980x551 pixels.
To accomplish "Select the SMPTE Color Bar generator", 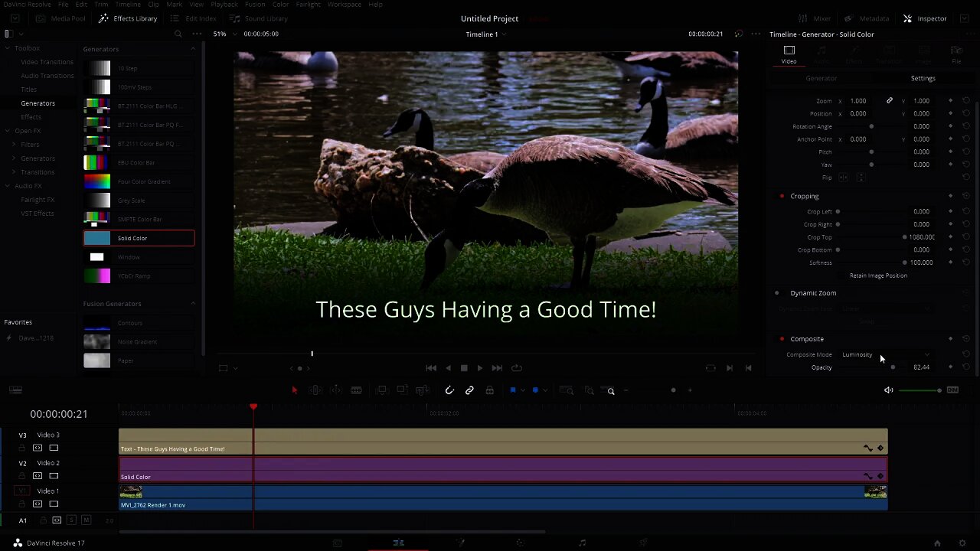I will (139, 219).
